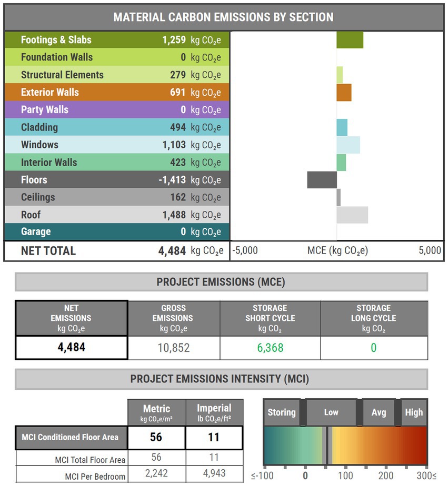
Task: Select the Exterior Walls row label
Action: [50, 92]
